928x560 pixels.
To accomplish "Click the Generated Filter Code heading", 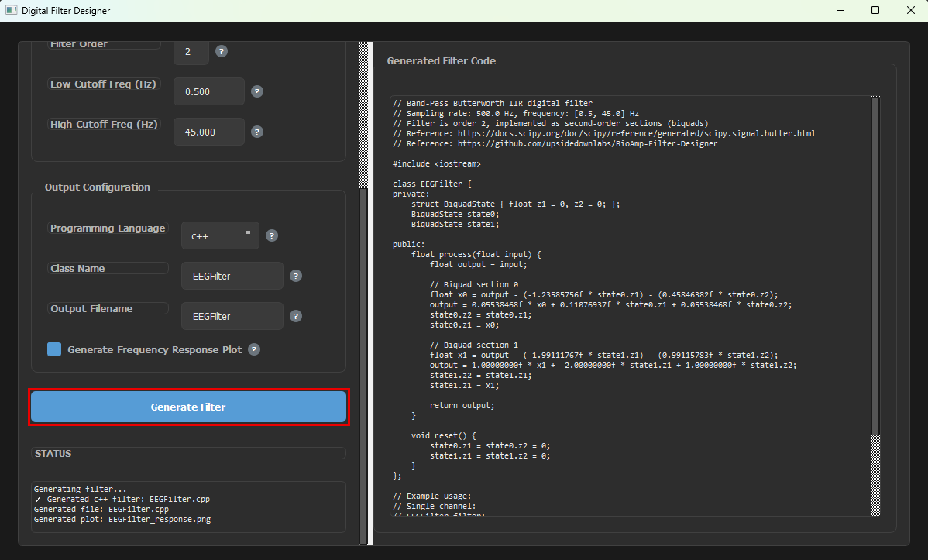I will point(442,61).
